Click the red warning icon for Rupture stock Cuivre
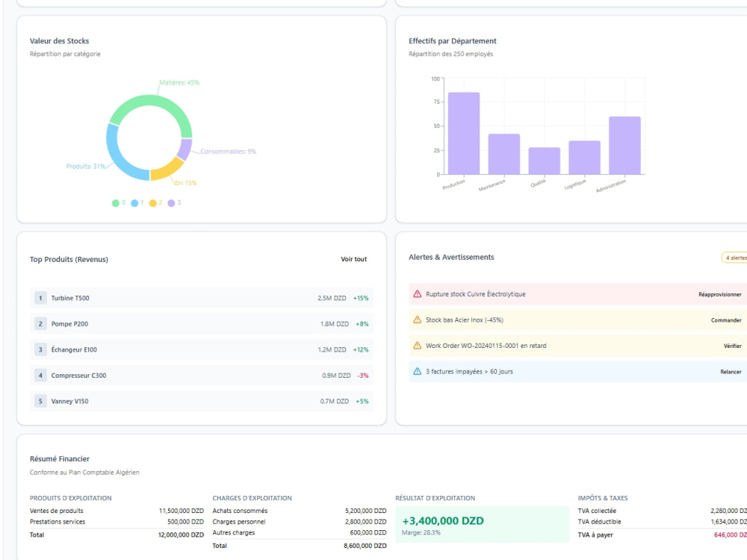Viewport: 747px width, 560px height. [417, 293]
